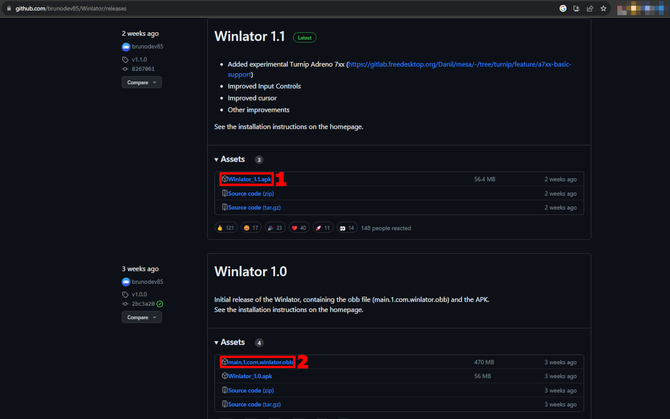Download Source code (tar.gz) for Winlator 1.0
The width and height of the screenshot is (670, 419).
(254, 404)
